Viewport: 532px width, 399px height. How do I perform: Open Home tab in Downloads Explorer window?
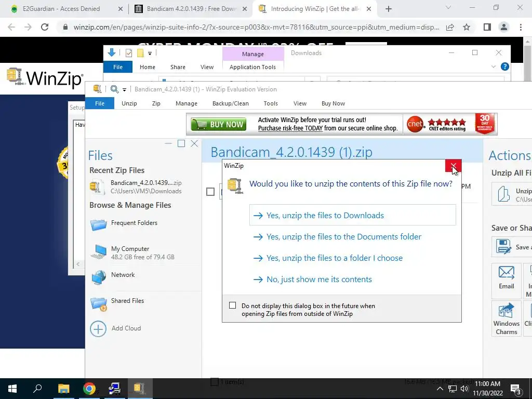[148, 67]
